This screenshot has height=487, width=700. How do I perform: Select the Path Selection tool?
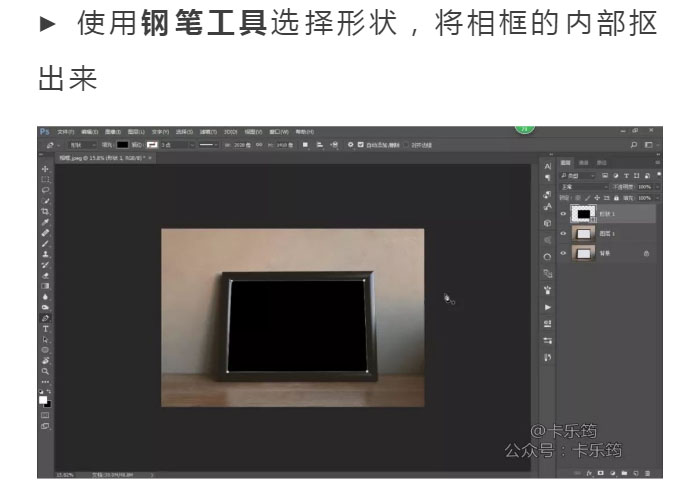click(x=45, y=340)
